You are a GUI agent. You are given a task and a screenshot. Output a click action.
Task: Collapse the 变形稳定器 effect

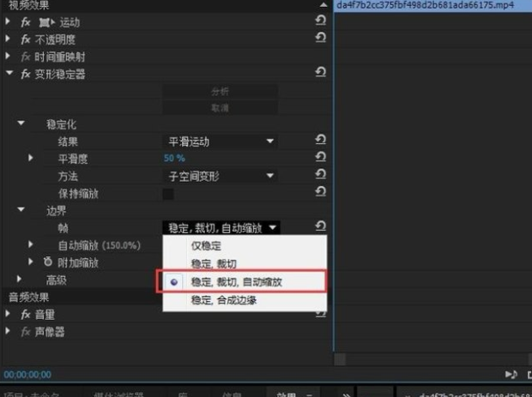[x=9, y=73]
